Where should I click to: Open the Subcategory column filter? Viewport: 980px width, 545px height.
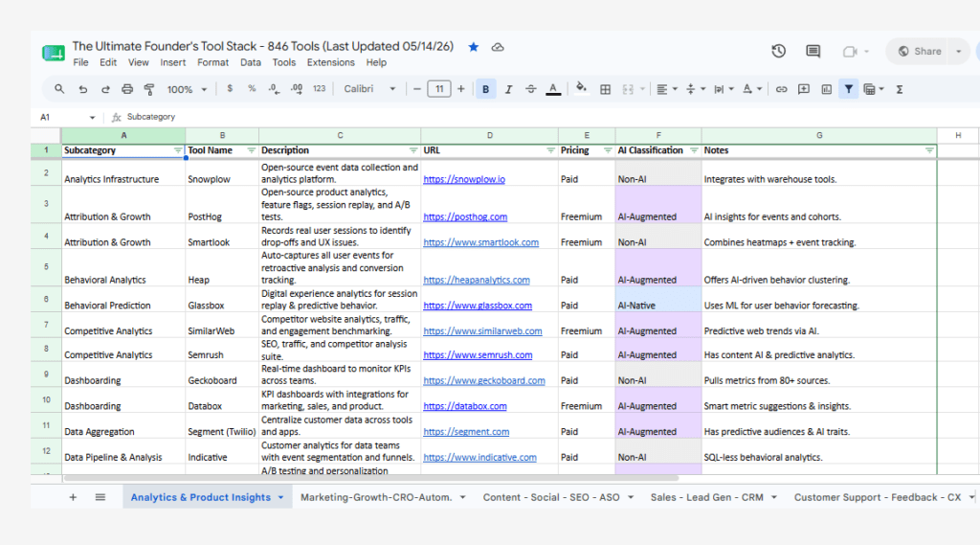[x=178, y=150]
